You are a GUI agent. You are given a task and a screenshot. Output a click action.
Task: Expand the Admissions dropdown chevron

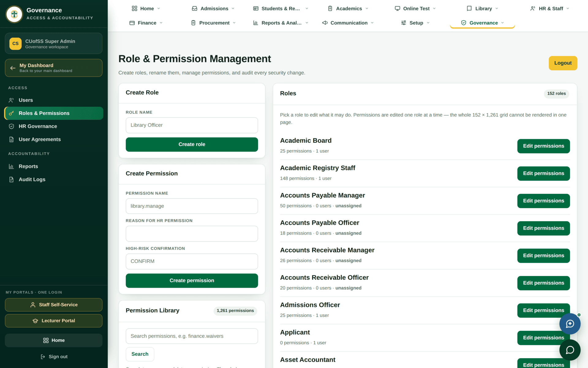tap(233, 9)
